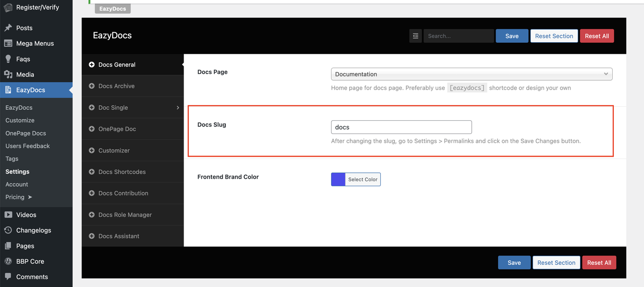Click the Comments bubble icon
This screenshot has width=644, height=287.
tap(8, 277)
